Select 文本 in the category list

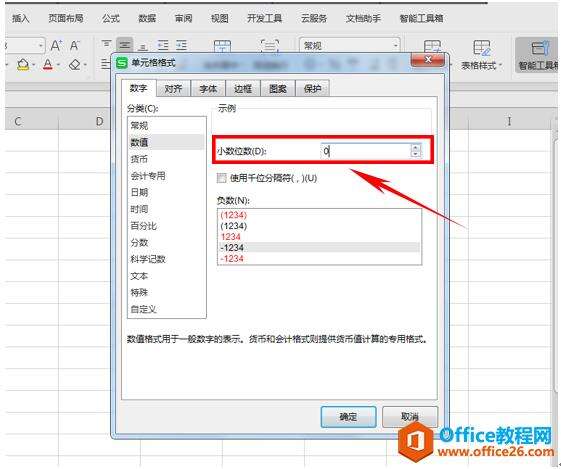pyautogui.click(x=166, y=276)
